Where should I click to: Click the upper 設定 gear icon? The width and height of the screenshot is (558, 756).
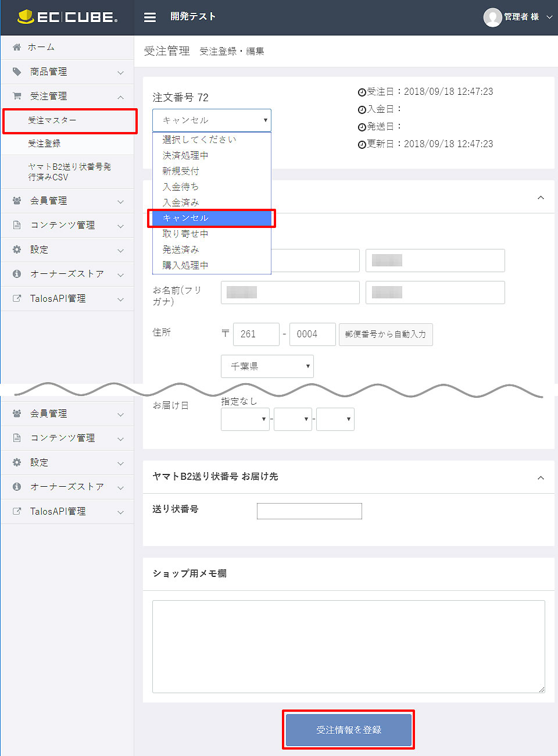coord(17,249)
